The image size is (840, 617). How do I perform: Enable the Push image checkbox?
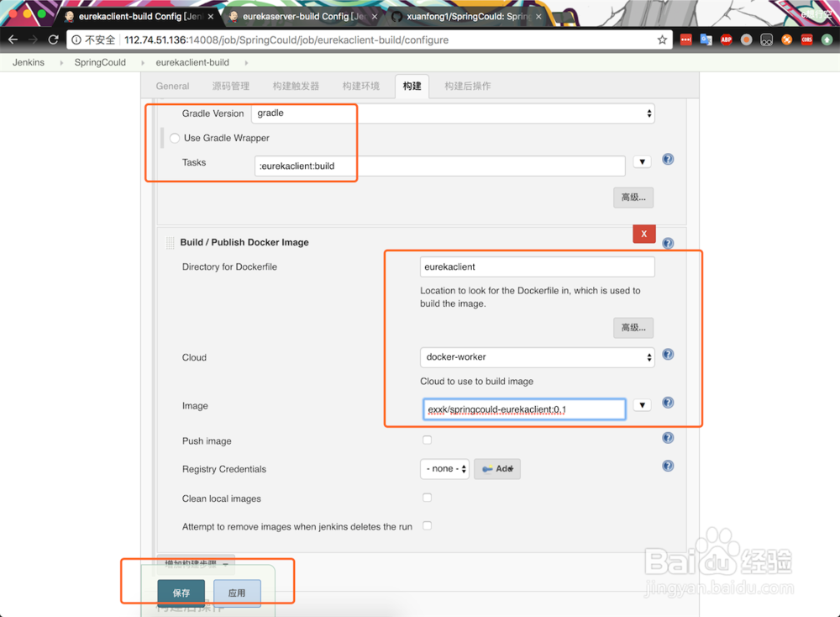tap(427, 440)
